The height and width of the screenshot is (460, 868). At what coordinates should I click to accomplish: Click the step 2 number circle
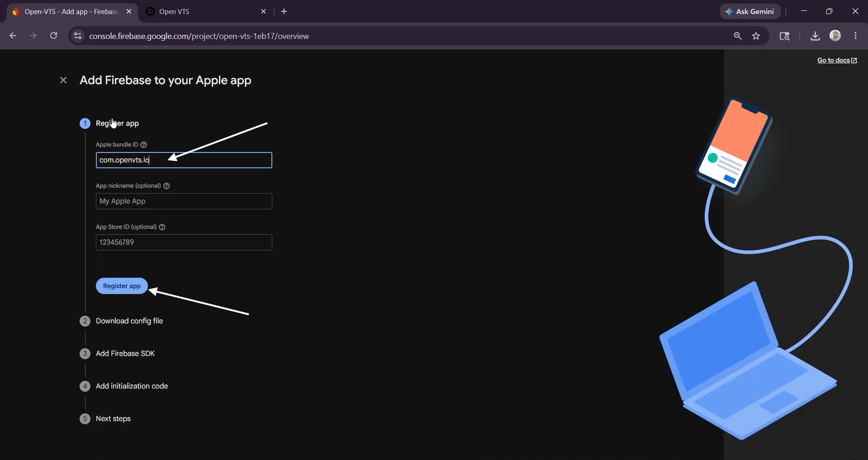(x=85, y=321)
